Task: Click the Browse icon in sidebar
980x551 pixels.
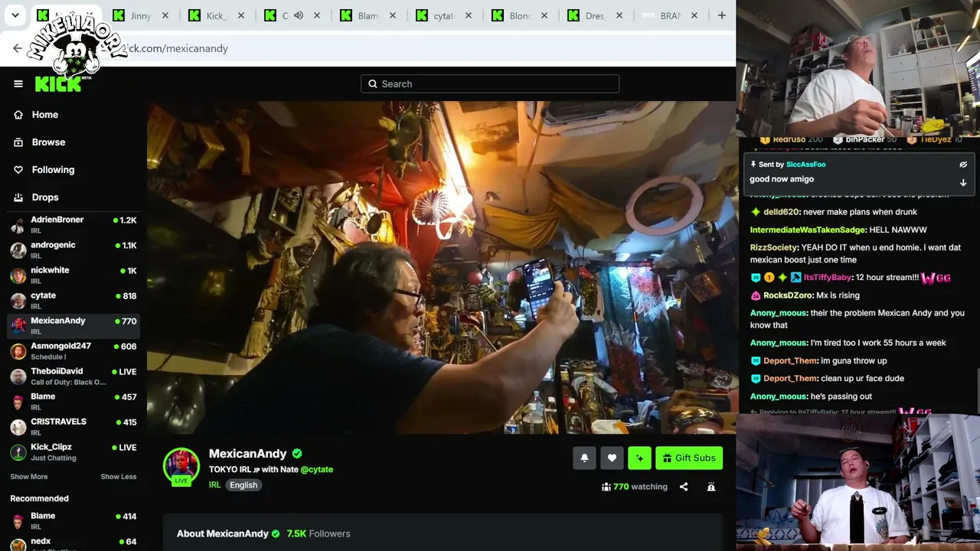Action: (x=18, y=142)
